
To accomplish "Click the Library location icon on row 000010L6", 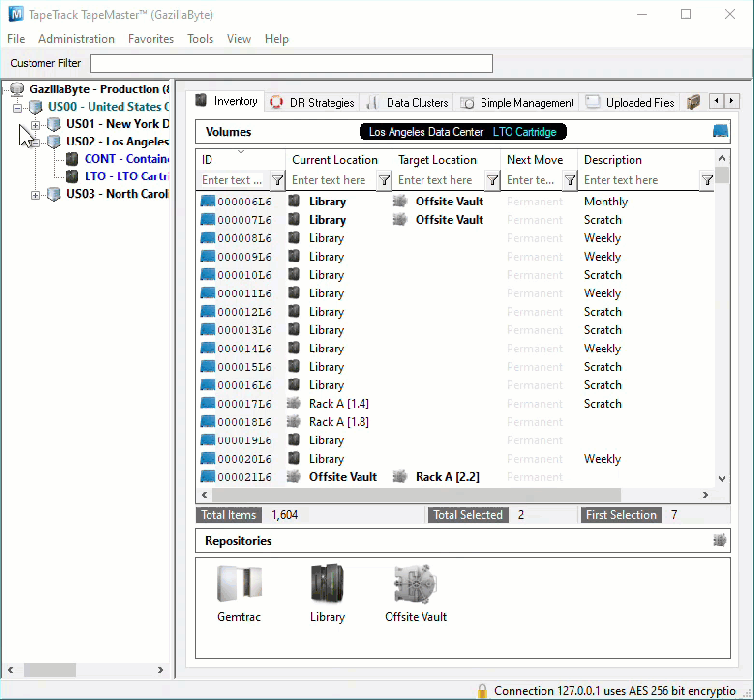I will [x=294, y=275].
